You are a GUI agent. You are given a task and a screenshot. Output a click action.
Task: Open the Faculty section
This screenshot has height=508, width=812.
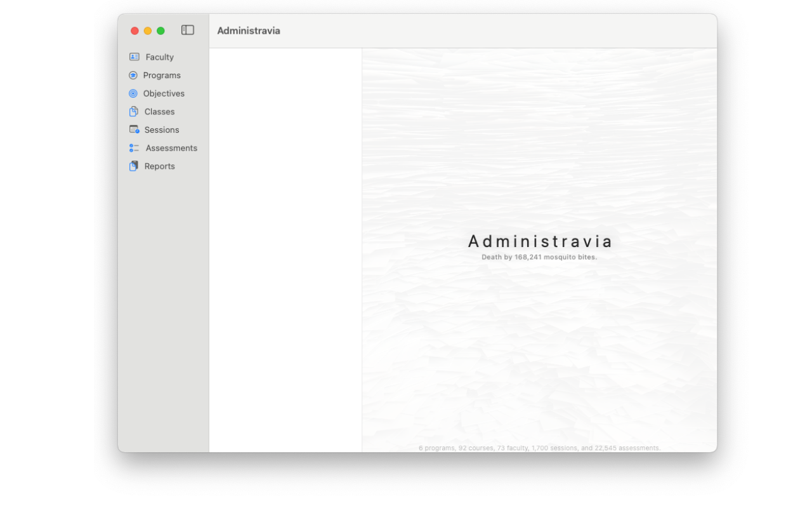pyautogui.click(x=159, y=57)
